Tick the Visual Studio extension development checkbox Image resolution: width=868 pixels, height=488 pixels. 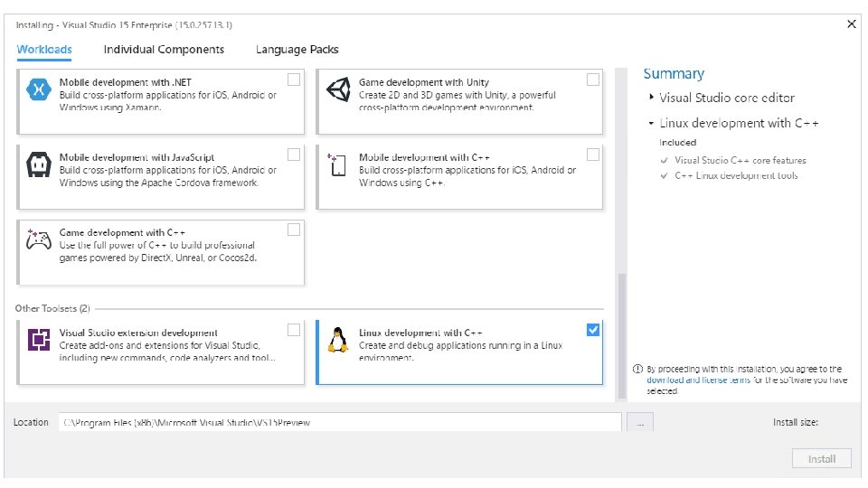point(294,330)
